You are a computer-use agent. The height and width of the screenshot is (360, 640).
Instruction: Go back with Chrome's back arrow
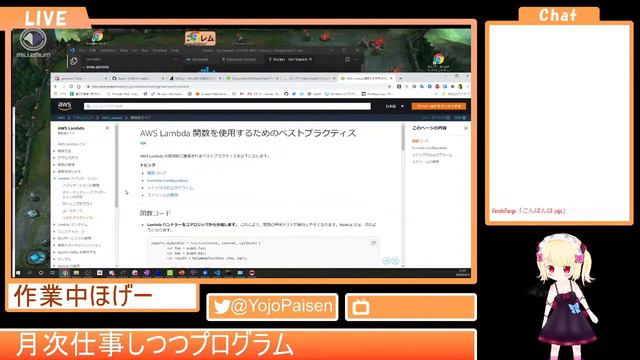pyautogui.click(x=56, y=87)
